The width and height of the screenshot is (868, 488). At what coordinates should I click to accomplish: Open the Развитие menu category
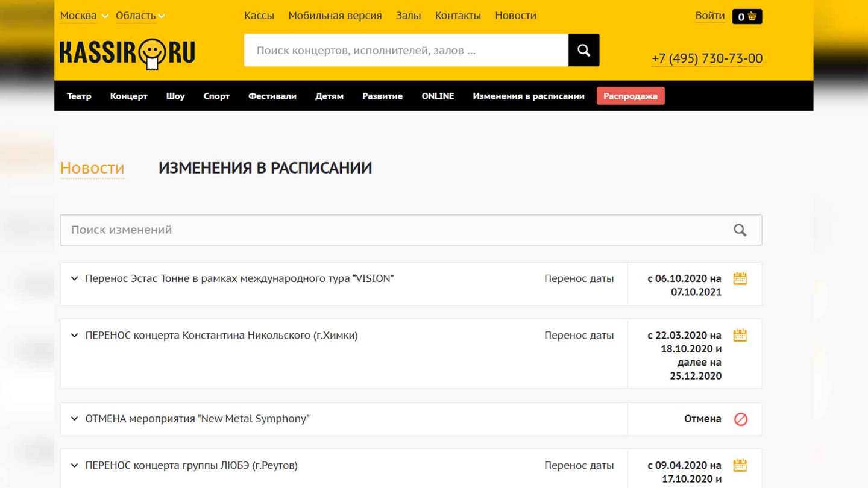(x=382, y=96)
